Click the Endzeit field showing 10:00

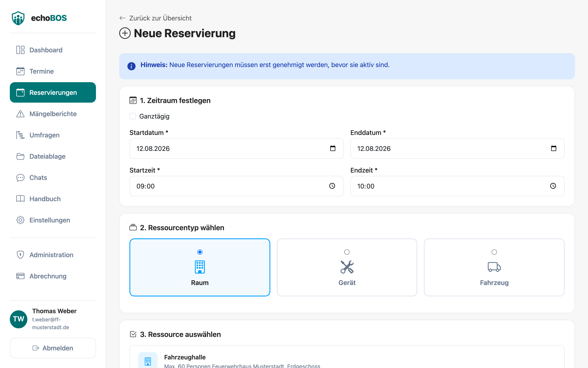(457, 186)
